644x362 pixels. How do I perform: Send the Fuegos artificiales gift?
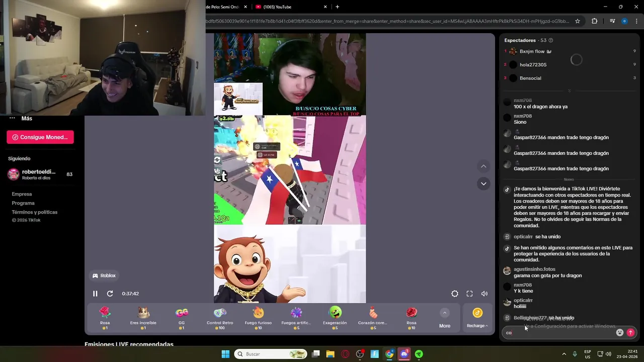coord(296,318)
